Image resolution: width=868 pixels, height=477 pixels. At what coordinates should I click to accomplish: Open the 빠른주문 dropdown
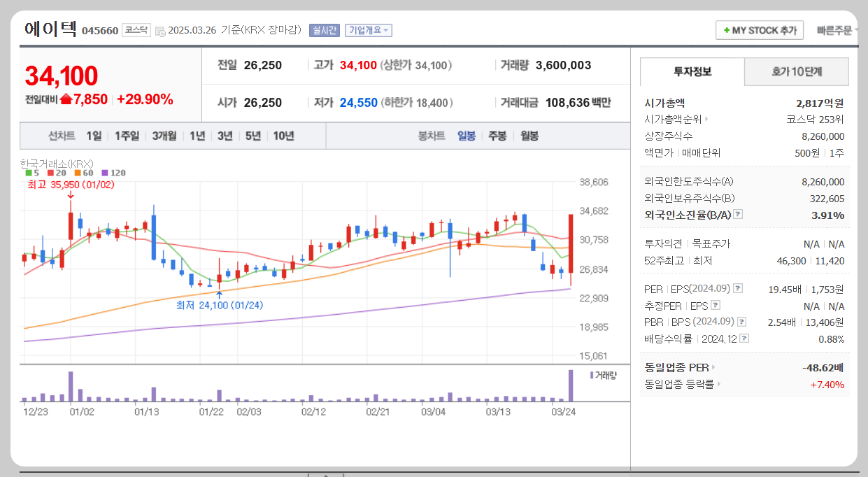coord(838,30)
